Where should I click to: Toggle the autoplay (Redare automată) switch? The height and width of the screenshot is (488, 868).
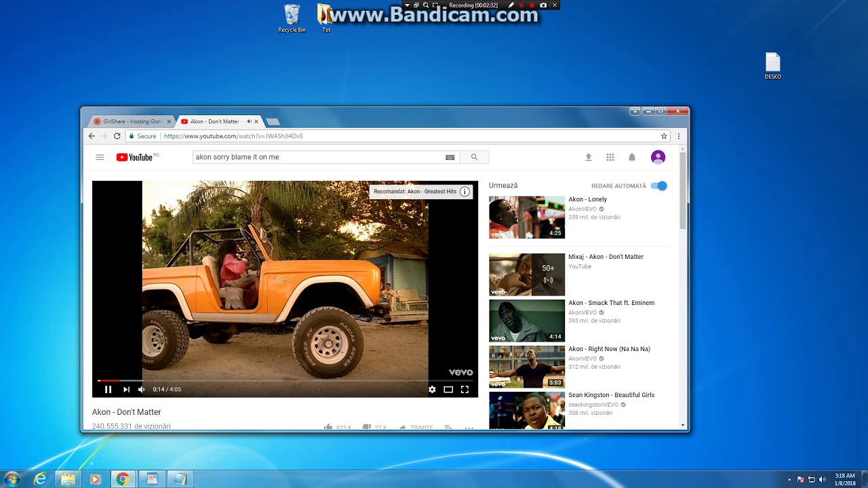pyautogui.click(x=659, y=186)
